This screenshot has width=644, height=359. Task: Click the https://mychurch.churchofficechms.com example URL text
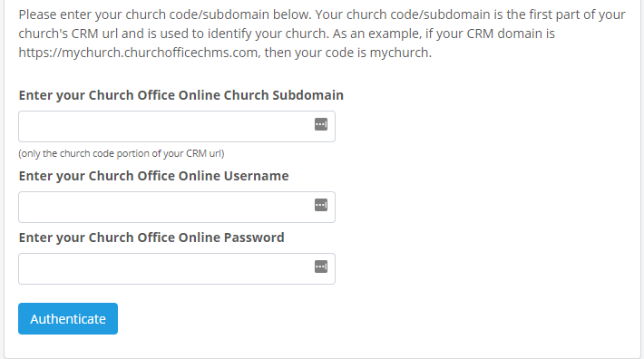(140, 53)
